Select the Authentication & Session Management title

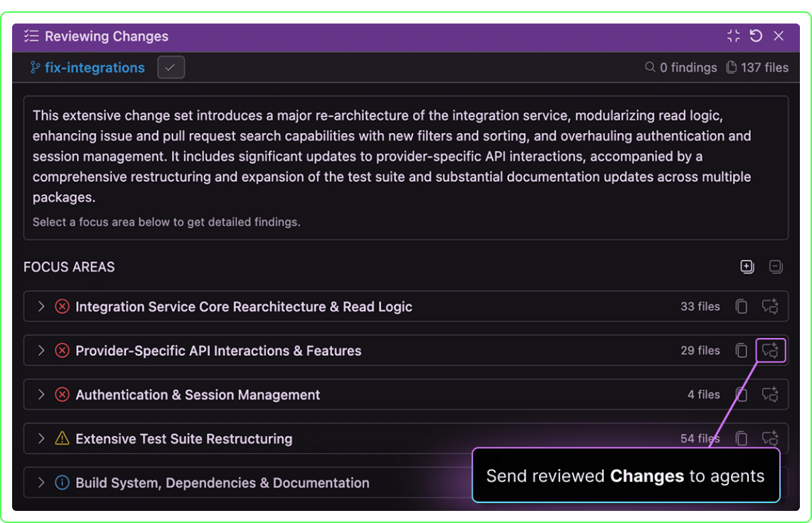click(x=198, y=395)
